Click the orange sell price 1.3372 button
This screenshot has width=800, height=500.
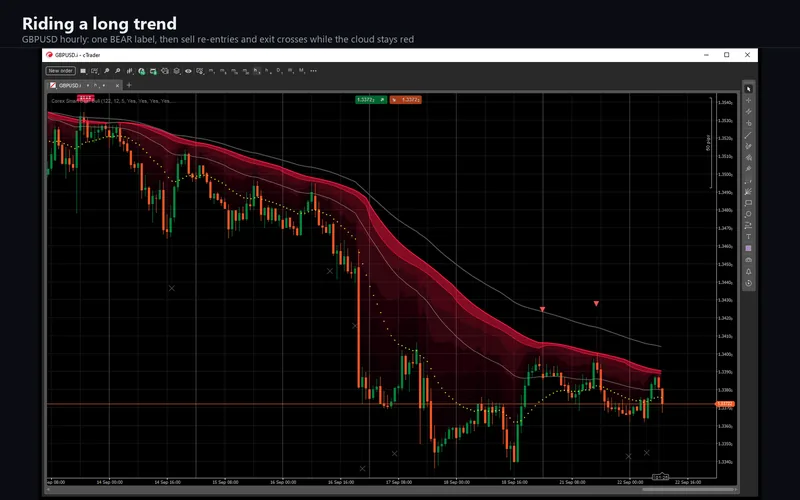406,99
